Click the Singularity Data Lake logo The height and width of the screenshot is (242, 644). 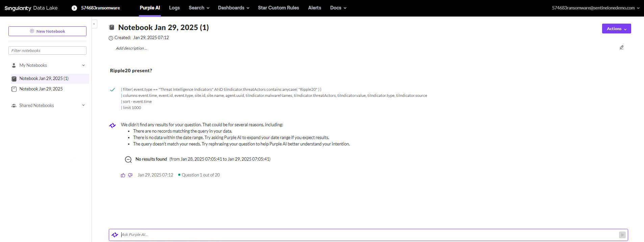pyautogui.click(x=31, y=8)
